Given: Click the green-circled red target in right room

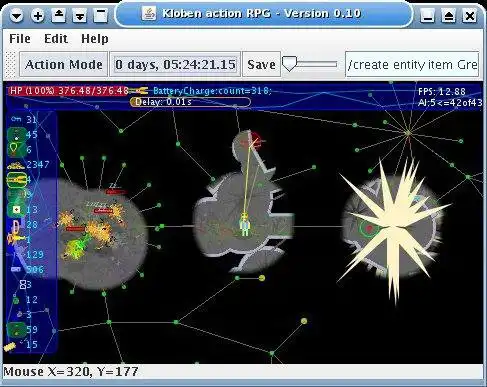Looking at the screenshot, I should pyautogui.click(x=369, y=229).
